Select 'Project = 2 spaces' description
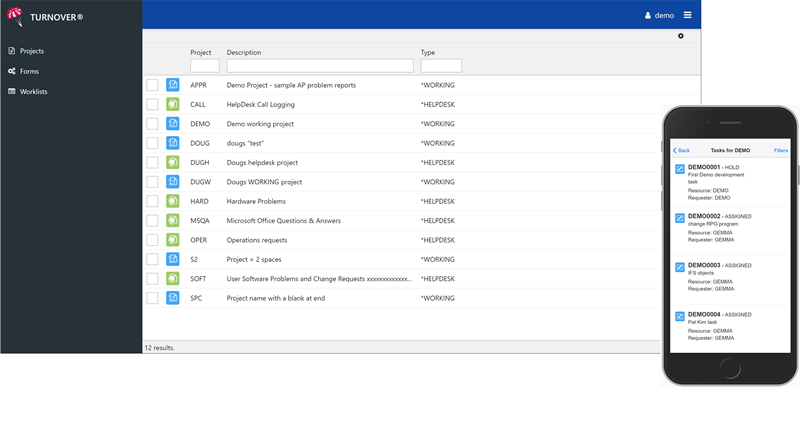 [x=254, y=260]
